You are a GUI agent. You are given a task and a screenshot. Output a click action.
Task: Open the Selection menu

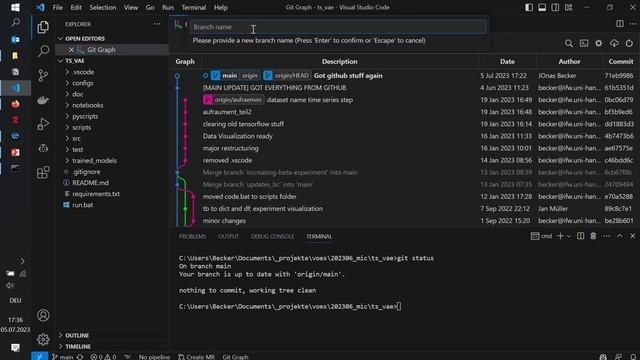(102, 7)
